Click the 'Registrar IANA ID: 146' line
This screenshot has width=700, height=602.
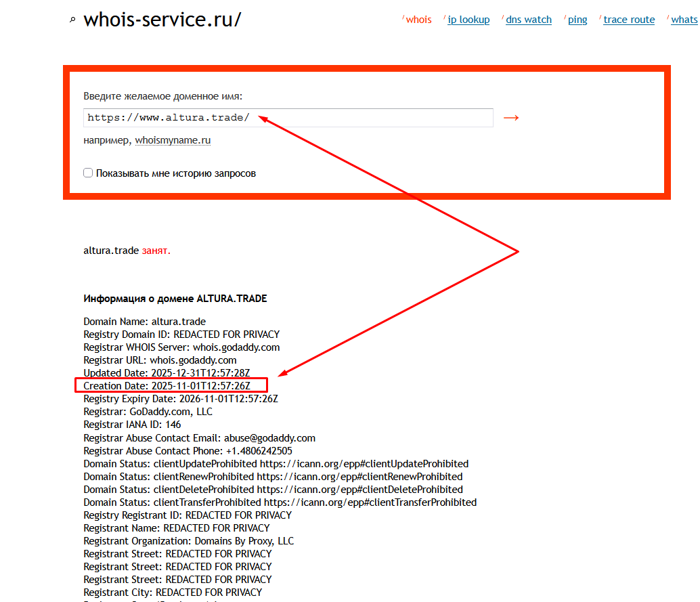132,425
